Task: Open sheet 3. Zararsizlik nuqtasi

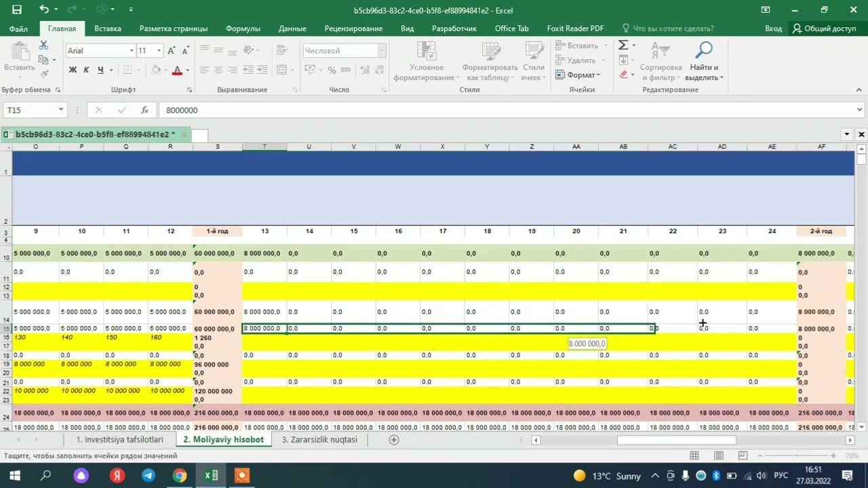Action: coord(319,439)
